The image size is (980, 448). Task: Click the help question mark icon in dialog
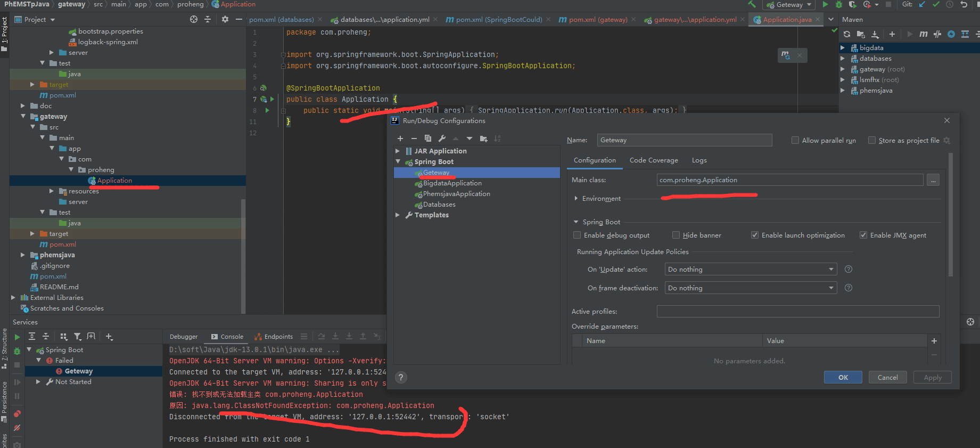pyautogui.click(x=401, y=377)
